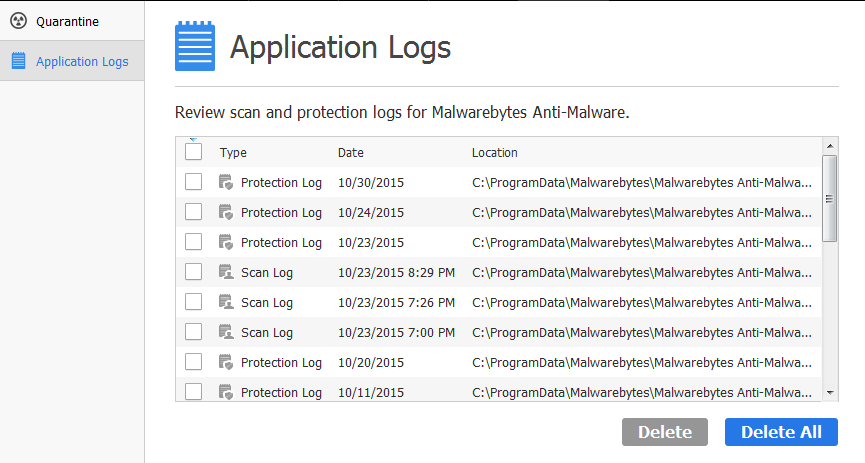Click the Quarantine radiation icon in sidebar
The image size is (865, 463).
pos(18,21)
